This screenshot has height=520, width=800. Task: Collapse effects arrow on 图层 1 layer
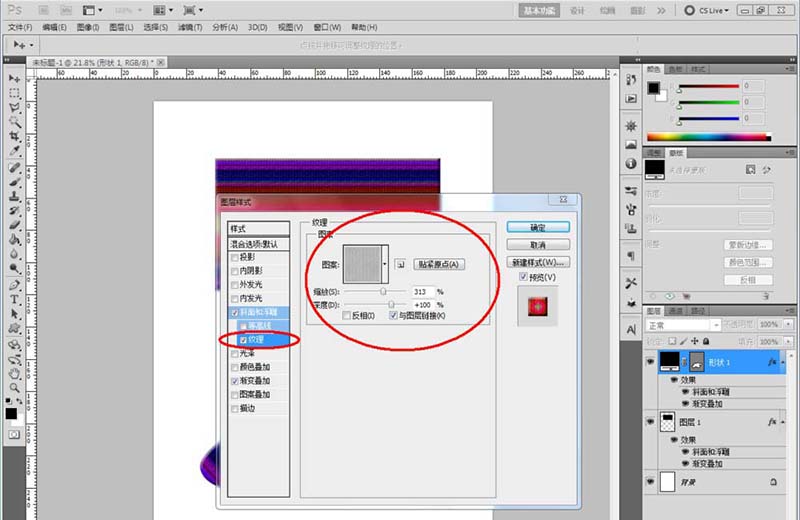pyautogui.click(x=783, y=422)
